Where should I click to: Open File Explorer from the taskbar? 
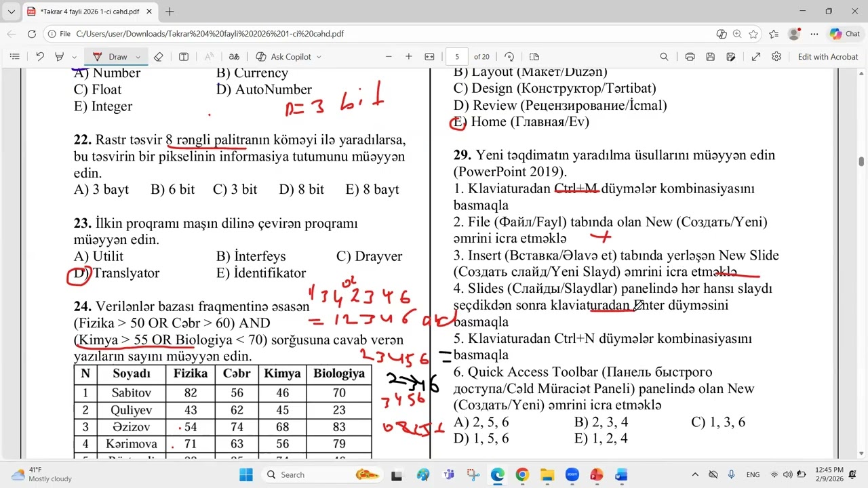tap(547, 474)
